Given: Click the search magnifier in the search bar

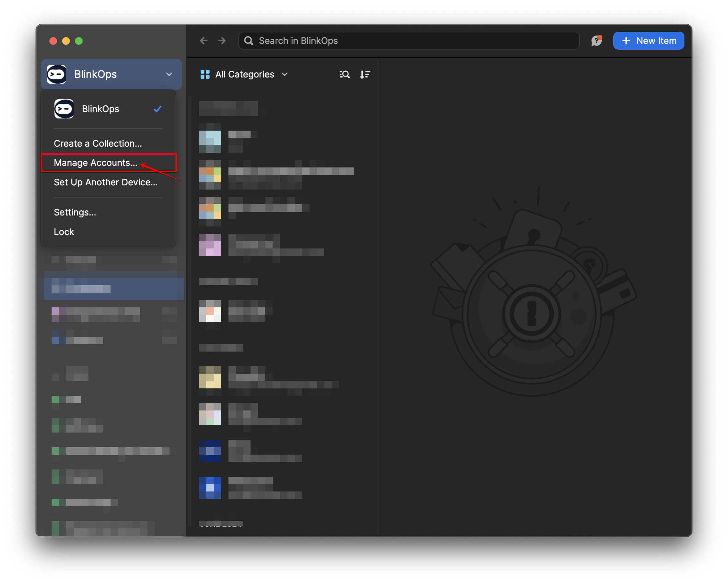Looking at the screenshot, I should click(248, 40).
